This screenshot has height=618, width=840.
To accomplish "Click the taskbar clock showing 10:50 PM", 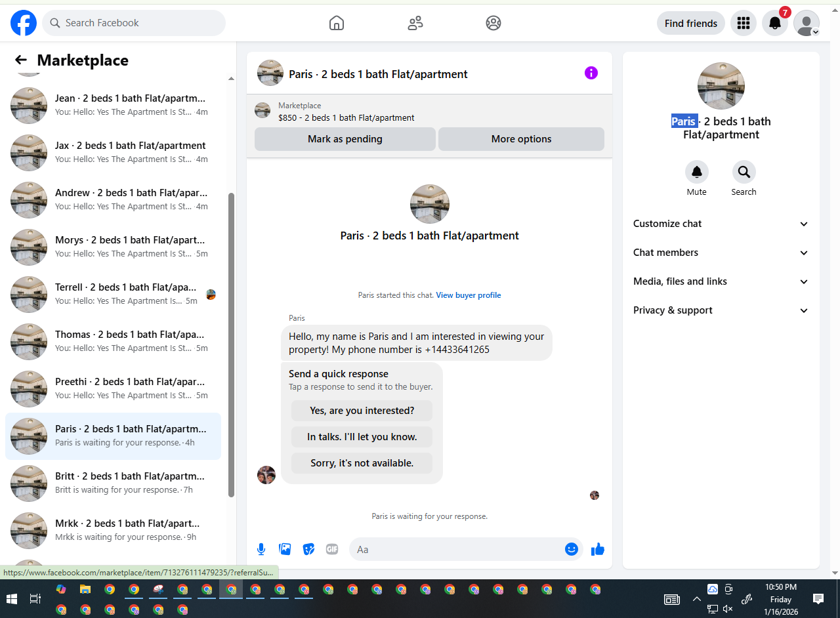I will pos(781,599).
